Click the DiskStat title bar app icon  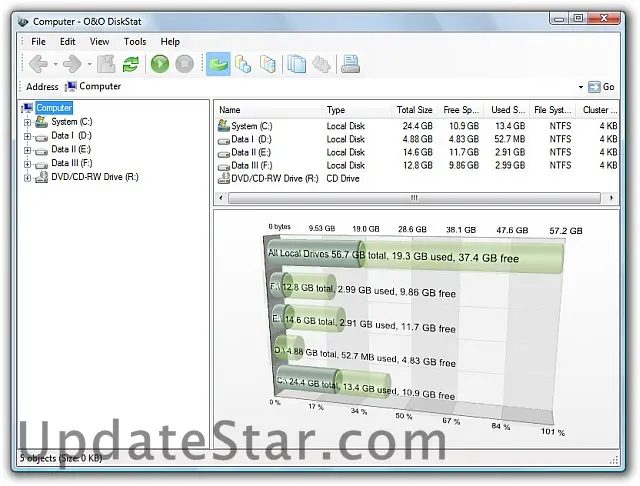[23, 22]
